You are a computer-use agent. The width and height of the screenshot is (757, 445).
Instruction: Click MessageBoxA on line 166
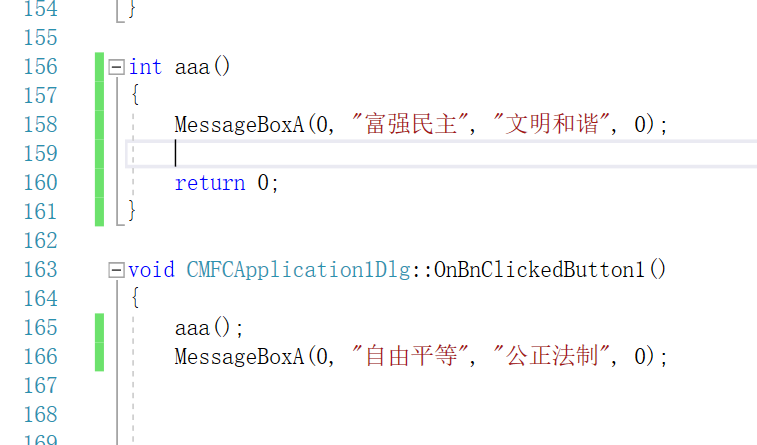(x=238, y=357)
